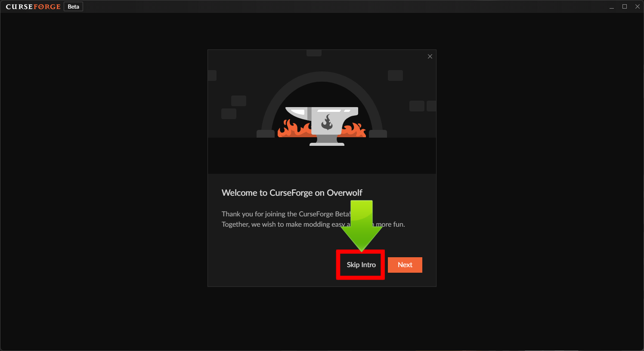Close the welcome dialog with the X
The image size is (644, 351).
(x=430, y=56)
